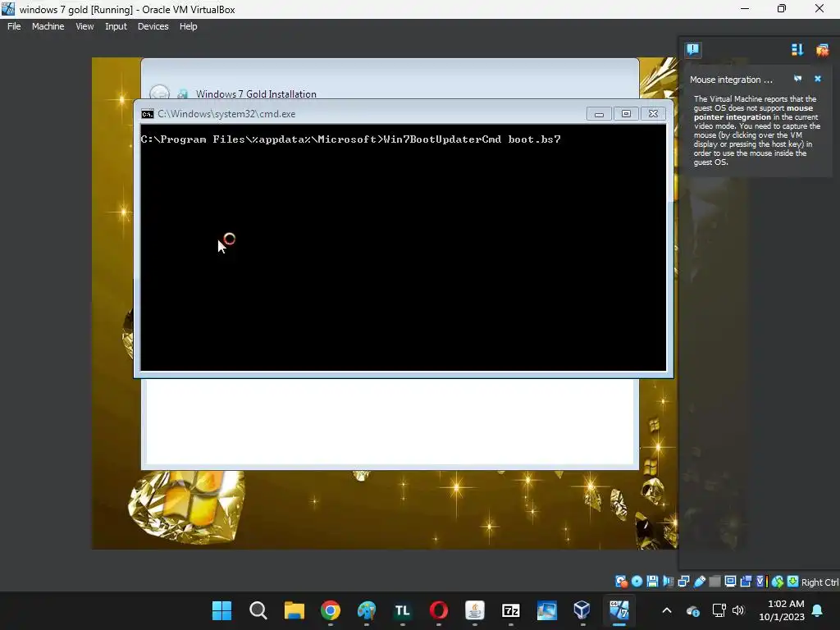Click the CPU virtualization status icon

click(762, 582)
